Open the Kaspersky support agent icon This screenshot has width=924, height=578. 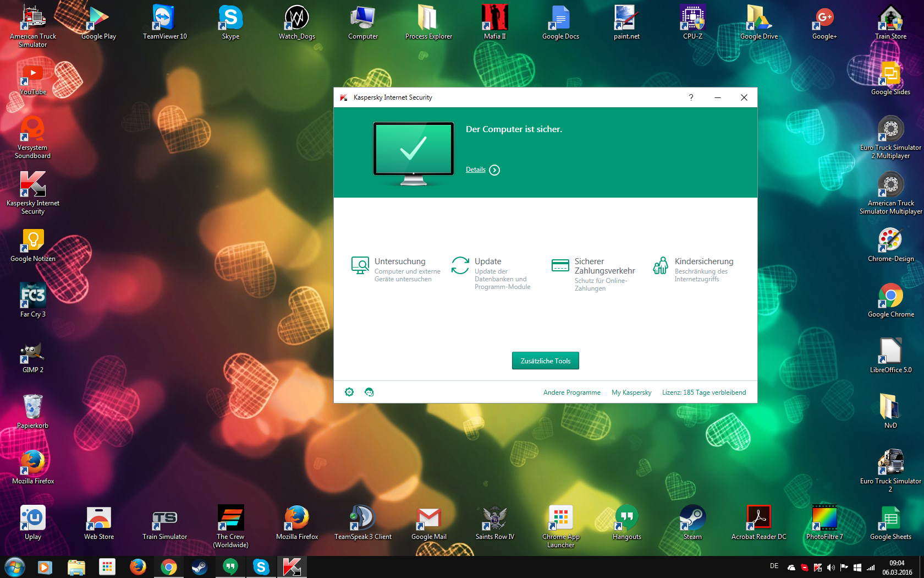click(369, 392)
